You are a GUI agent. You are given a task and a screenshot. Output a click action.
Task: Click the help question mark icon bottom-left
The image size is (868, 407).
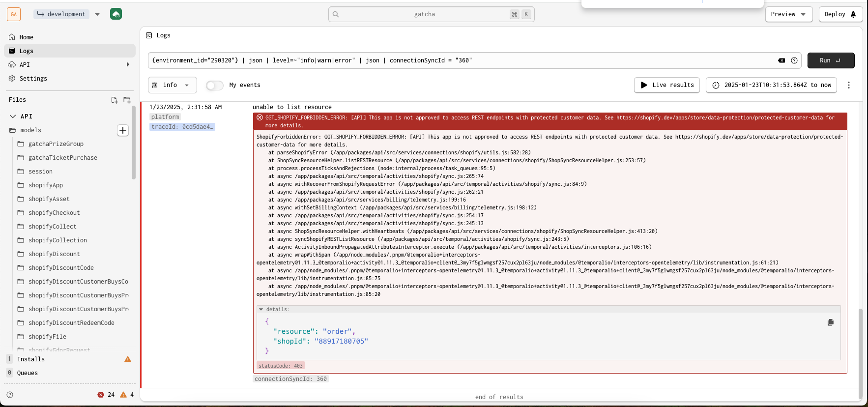coord(10,395)
